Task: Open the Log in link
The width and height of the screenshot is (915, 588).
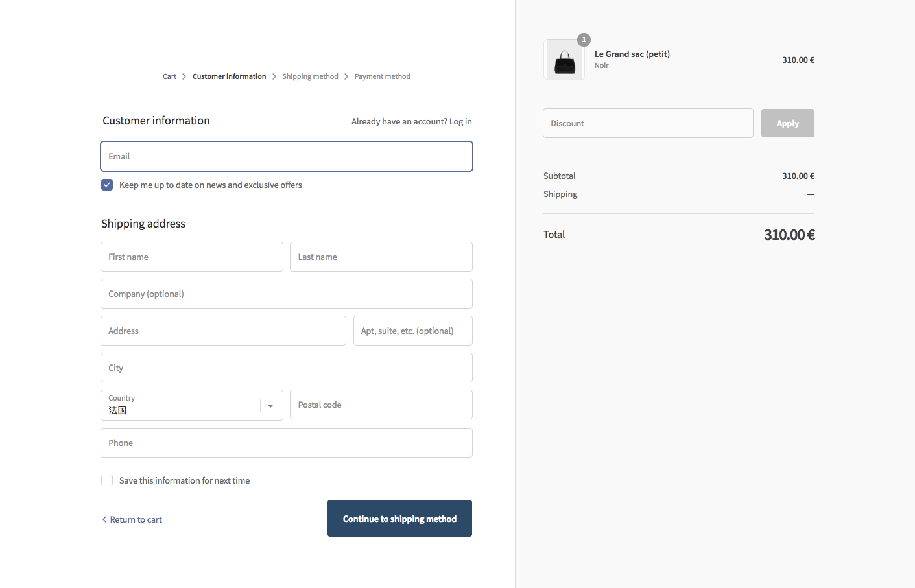Action: click(460, 121)
